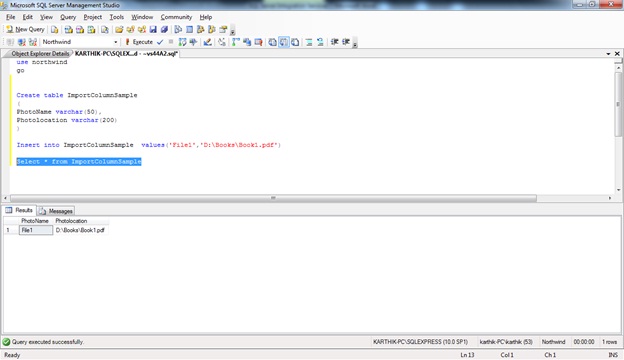Click the Create table ImportColumnSample line
Viewport: 624px width, 360px height.
(x=77, y=95)
